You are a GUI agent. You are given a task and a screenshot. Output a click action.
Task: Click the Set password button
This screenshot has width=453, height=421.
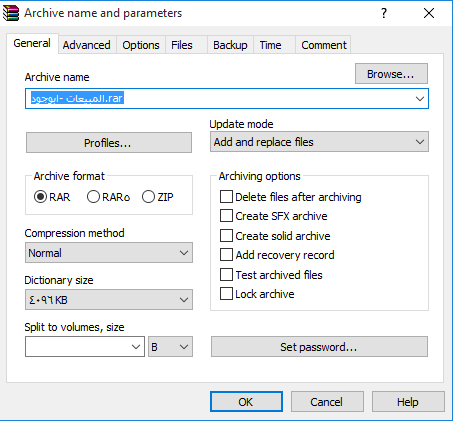[x=319, y=347]
